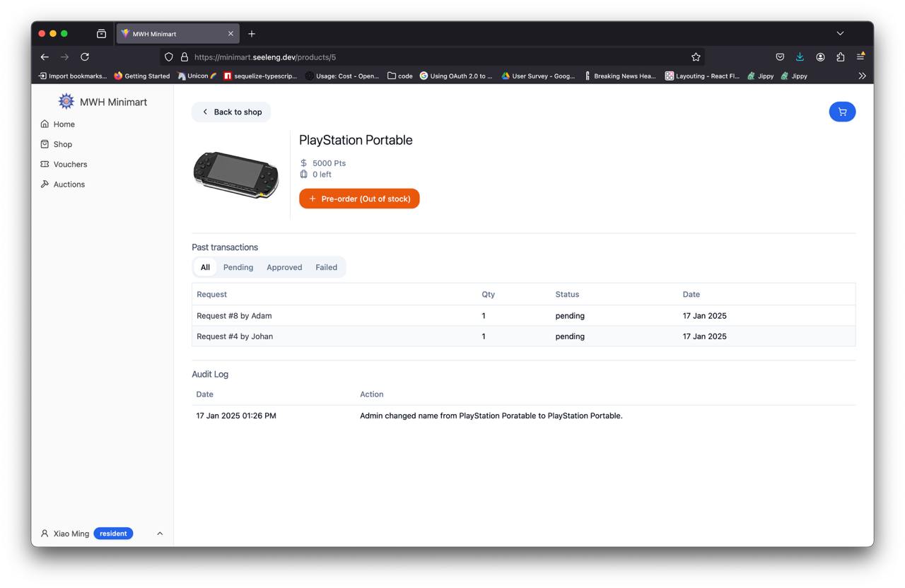Click the 0 left stock text
The width and height of the screenshot is (905, 588).
322,175
